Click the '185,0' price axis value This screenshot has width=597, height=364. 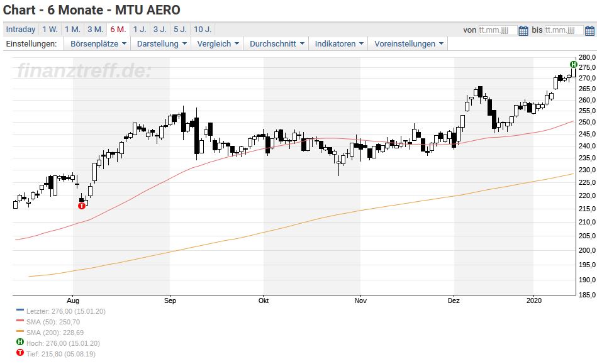(587, 295)
